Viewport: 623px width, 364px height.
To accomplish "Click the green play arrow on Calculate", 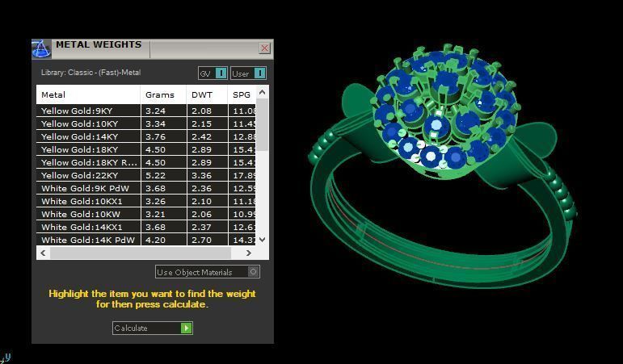I will click(x=187, y=328).
